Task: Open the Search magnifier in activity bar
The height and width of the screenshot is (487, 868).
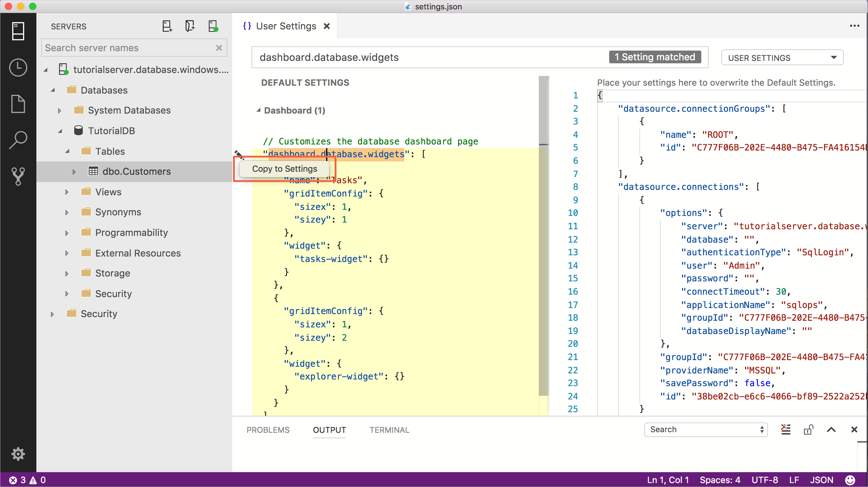Action: click(x=18, y=140)
